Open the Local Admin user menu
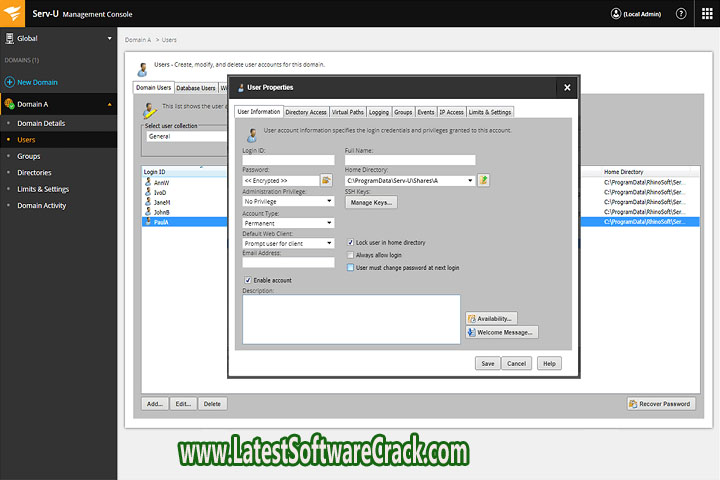The image size is (720, 480). coord(636,14)
